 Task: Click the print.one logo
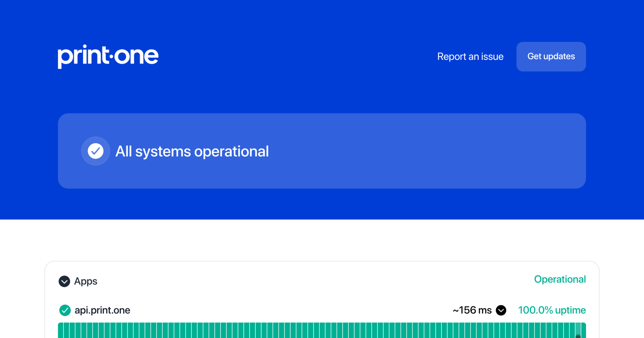108,56
